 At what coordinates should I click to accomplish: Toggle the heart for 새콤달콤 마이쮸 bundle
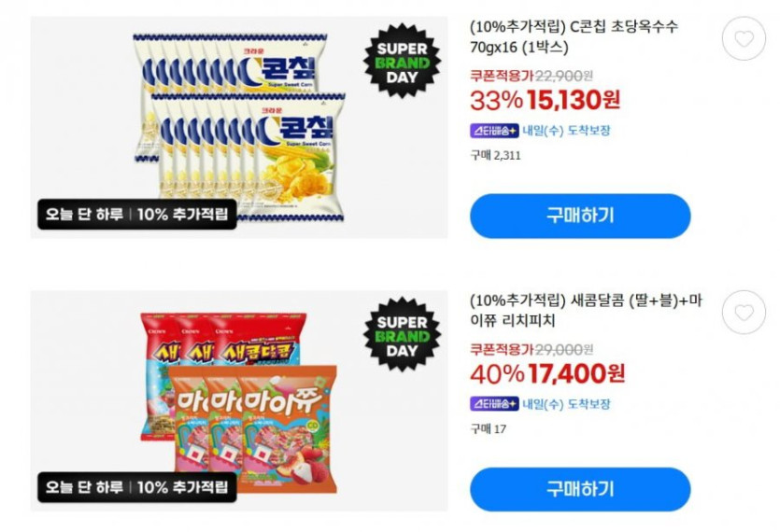point(744,313)
